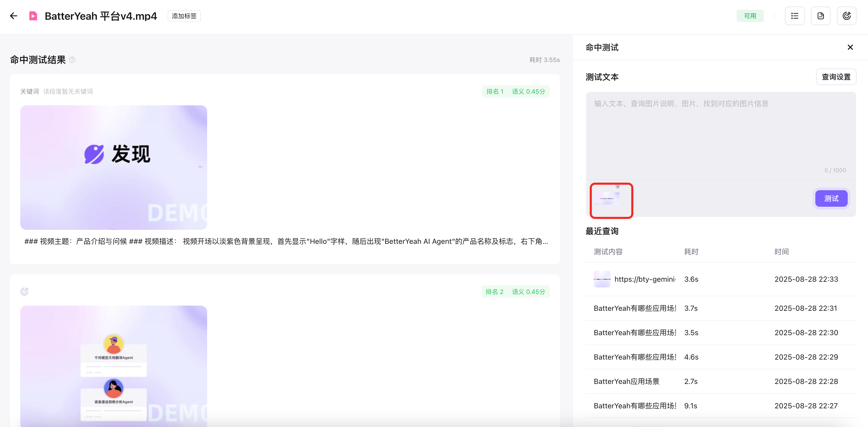Open 查询设置 query settings
Viewport: 868px width, 427px height.
click(x=836, y=77)
